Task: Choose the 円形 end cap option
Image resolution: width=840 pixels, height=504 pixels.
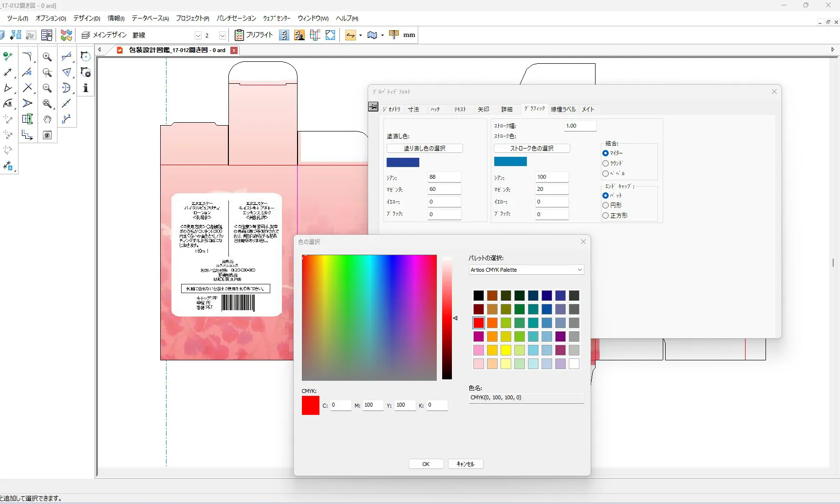Action: pyautogui.click(x=605, y=205)
